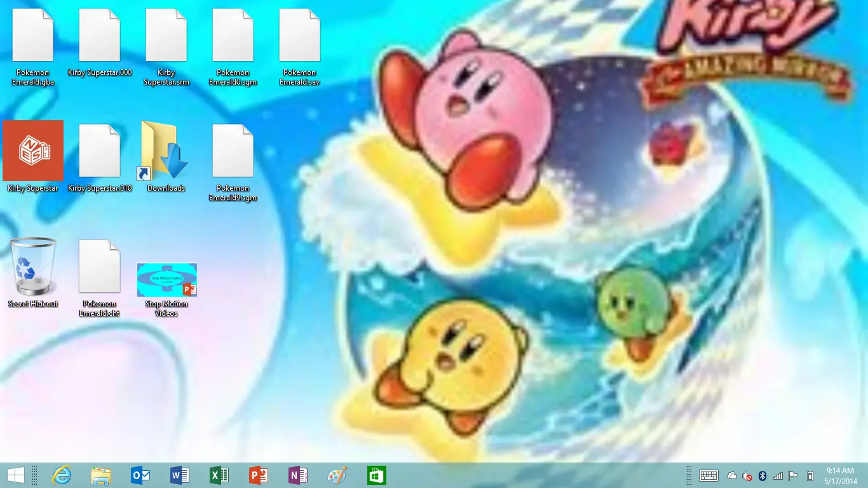The image size is (868, 488).
Task: Check the battery status icon
Action: pos(810,475)
